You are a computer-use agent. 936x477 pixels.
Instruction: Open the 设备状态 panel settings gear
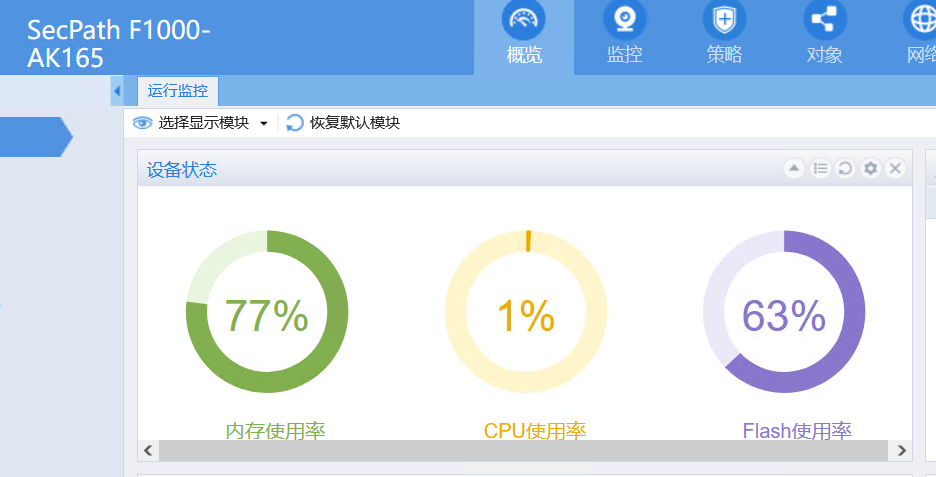[870, 169]
